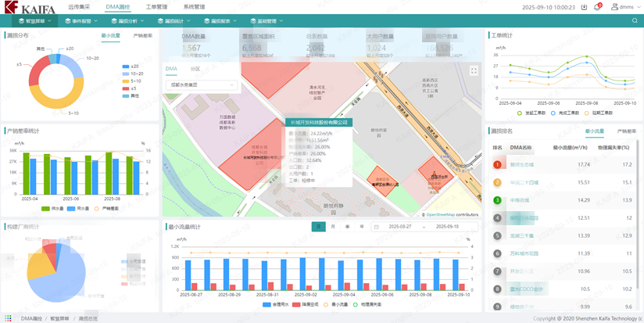Click the dmms user avatar icon
The height and width of the screenshot is (323, 644).
point(614,7)
